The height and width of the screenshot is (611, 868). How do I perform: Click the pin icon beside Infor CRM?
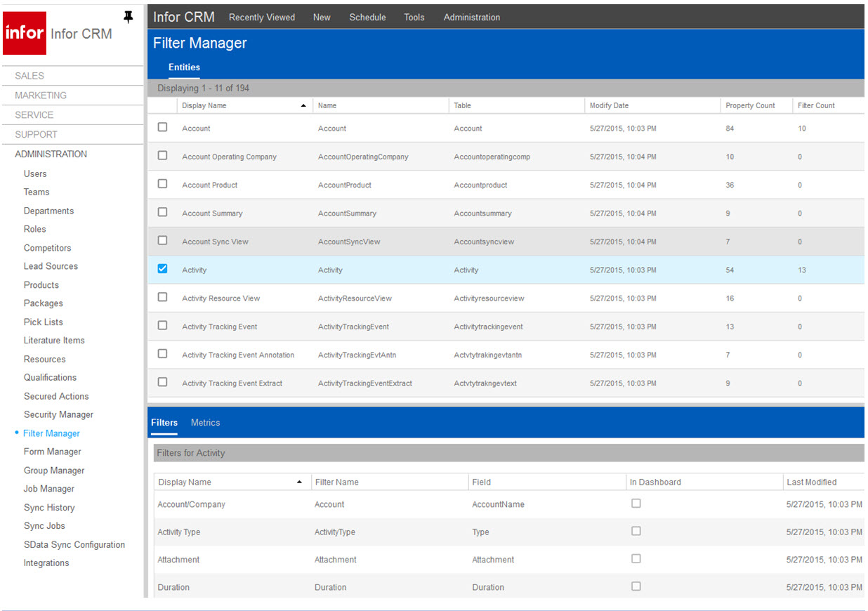point(128,18)
